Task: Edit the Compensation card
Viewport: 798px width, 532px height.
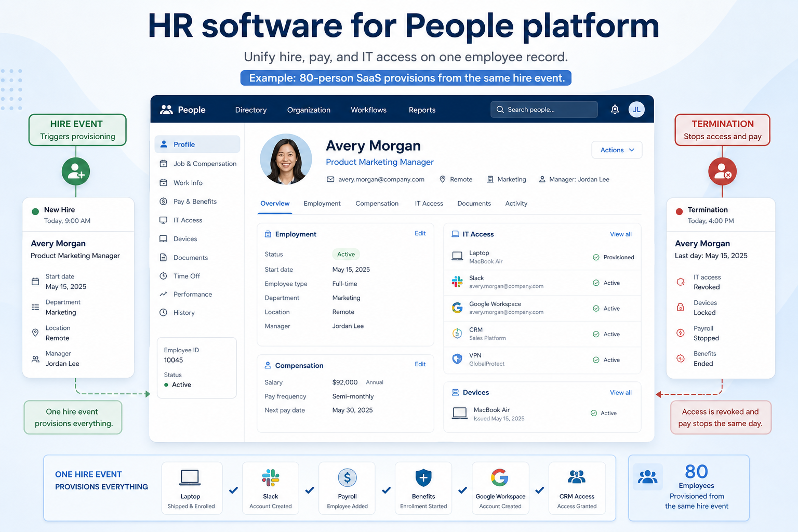Action: tap(420, 365)
